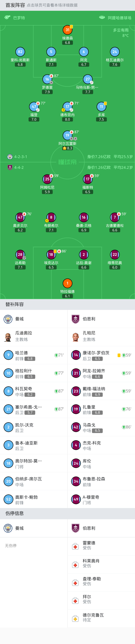The height and width of the screenshot is (644, 135).
Task: Open Guardiola's head coach photo
Action: click(8, 337)
